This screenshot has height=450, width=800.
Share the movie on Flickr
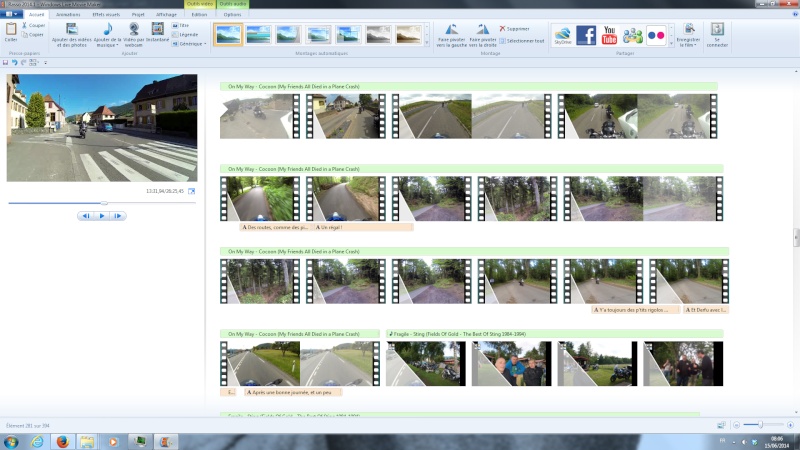(656, 35)
